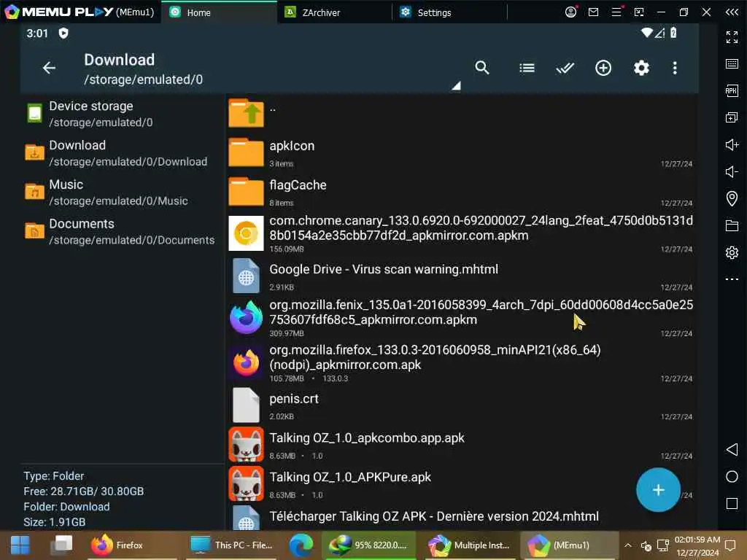Viewport: 747px width, 560px height.
Task: Open MEmu sidebar settings gear
Action: pos(732,252)
